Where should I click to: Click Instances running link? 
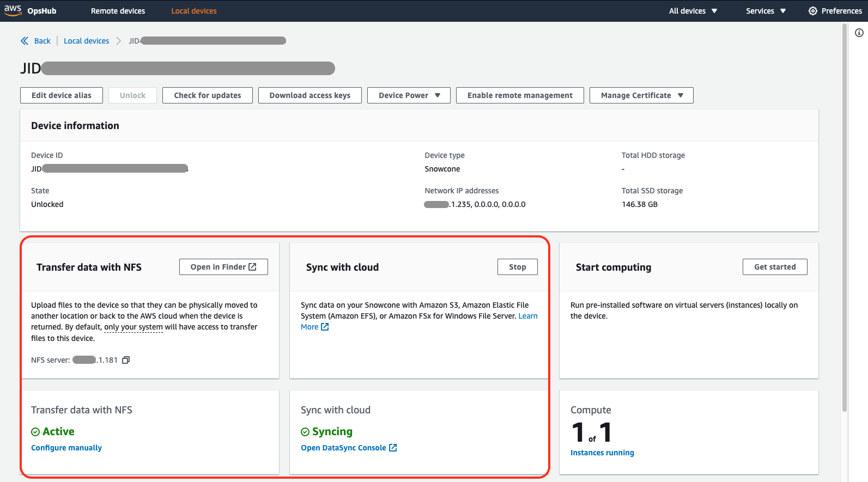coord(602,453)
